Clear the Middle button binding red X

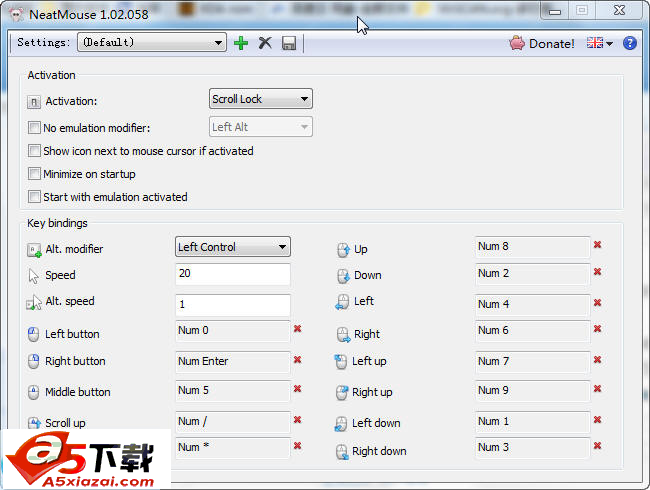[x=297, y=389]
